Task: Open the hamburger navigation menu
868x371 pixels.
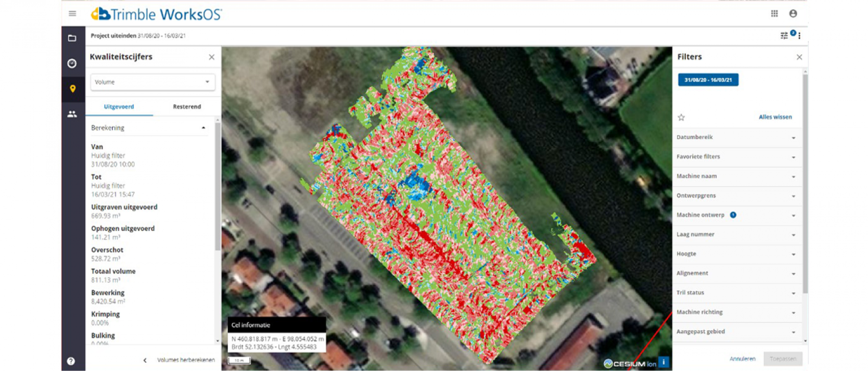Action: click(73, 14)
